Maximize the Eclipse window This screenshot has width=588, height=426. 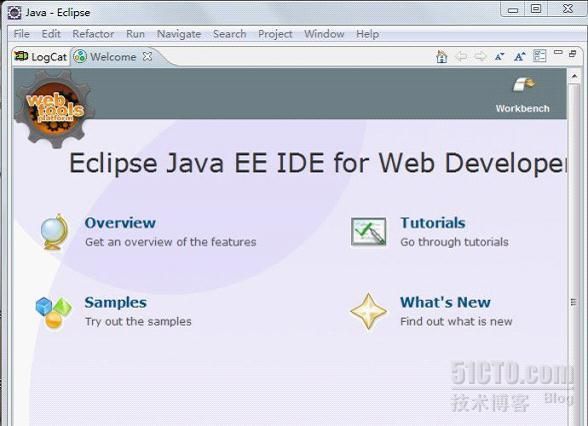[x=536, y=9]
